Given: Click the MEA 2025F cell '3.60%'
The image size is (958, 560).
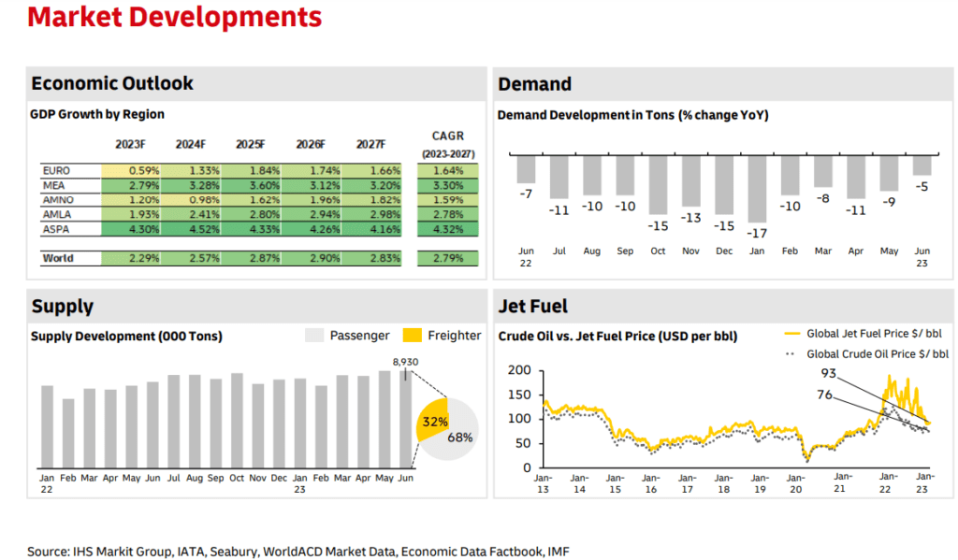Looking at the screenshot, I should click(x=251, y=185).
